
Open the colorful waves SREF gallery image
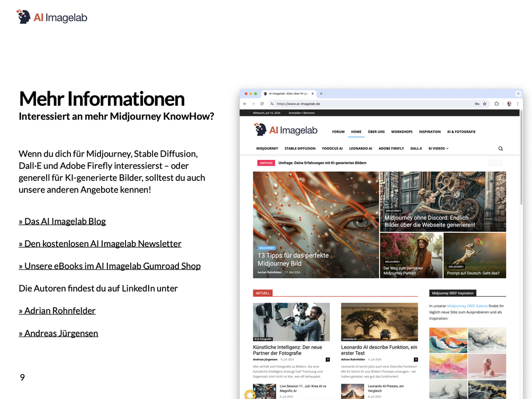click(448, 340)
